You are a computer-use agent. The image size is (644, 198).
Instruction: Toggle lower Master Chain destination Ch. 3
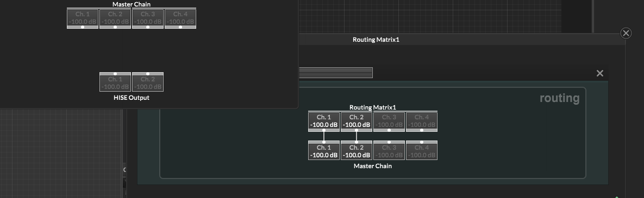(x=389, y=150)
